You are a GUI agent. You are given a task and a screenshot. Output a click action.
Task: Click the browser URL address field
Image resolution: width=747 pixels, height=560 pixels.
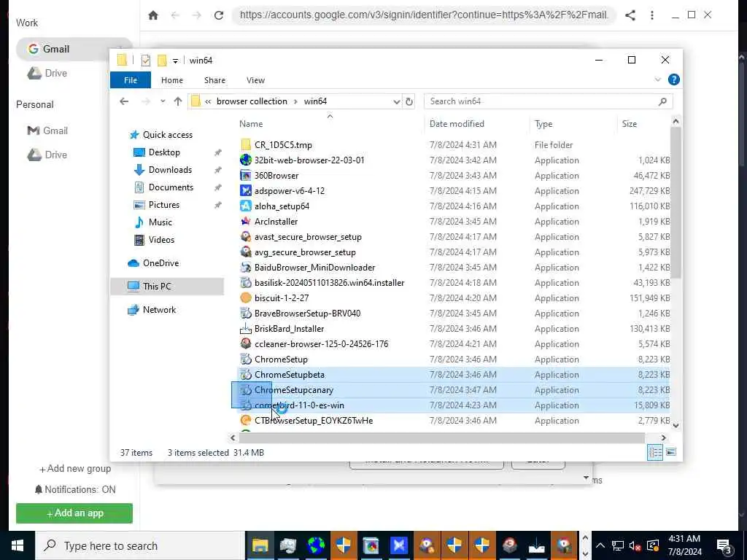point(424,15)
